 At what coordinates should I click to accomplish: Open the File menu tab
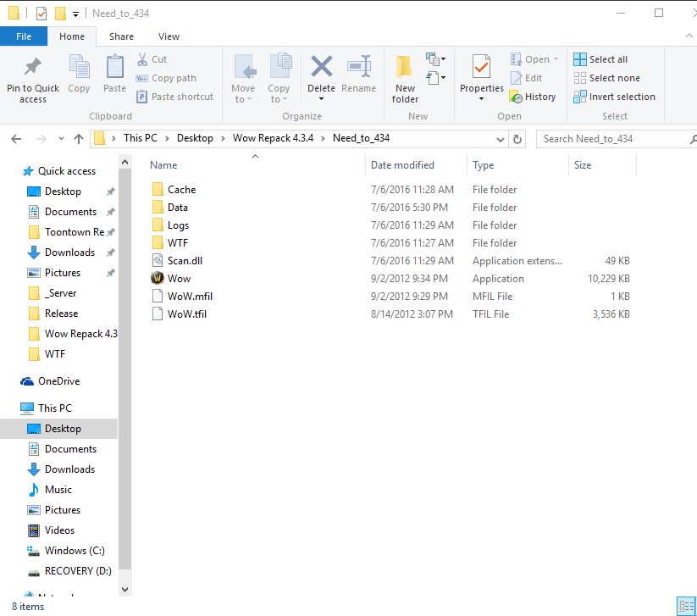pyautogui.click(x=24, y=36)
